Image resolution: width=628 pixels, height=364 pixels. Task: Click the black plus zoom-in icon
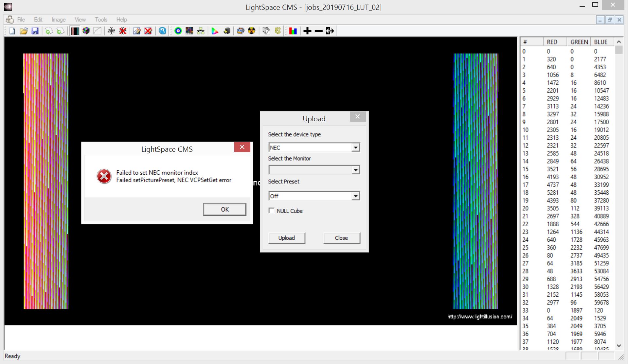point(307,31)
